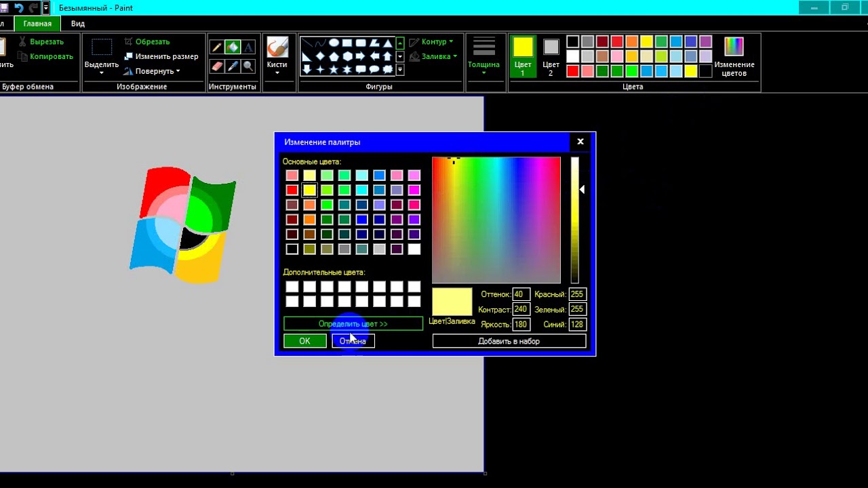This screenshot has height=488, width=868.
Task: Click the Зеленый green value field
Action: (x=577, y=309)
